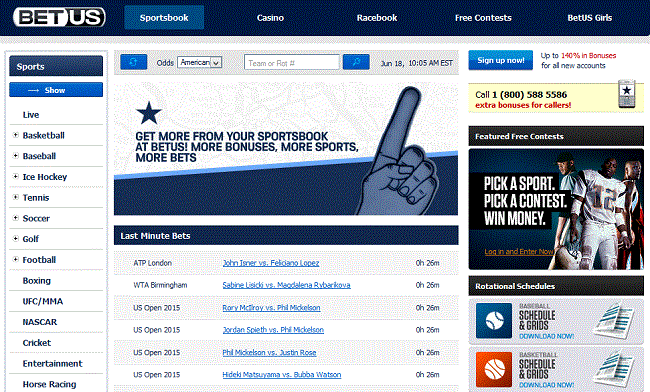Click the blue refresh odds icon button
This screenshot has width=650, height=392.
133,62
